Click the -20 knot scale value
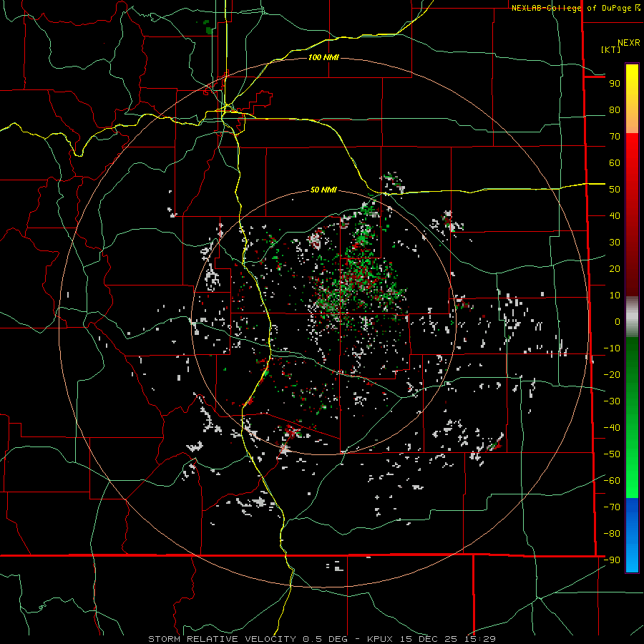The width and height of the screenshot is (644, 644). 612,374
